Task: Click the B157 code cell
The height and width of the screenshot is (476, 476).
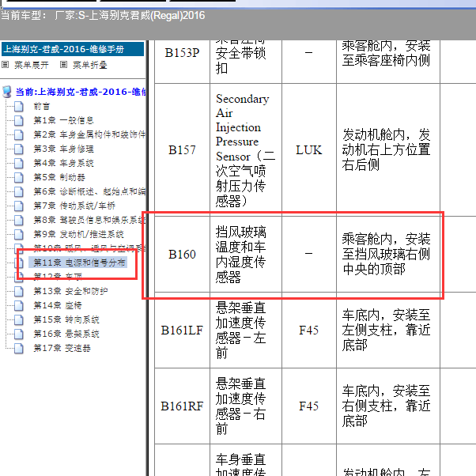Action: click(182, 150)
